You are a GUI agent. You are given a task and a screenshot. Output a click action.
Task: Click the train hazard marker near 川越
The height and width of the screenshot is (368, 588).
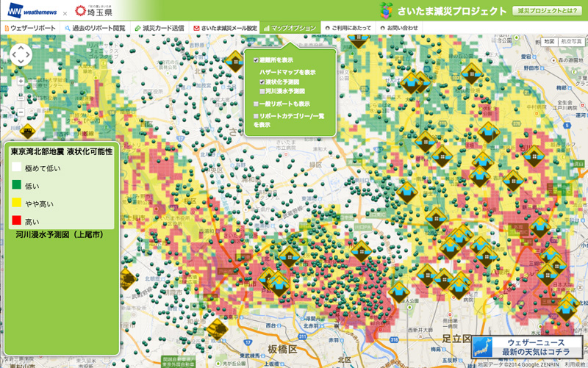point(27,131)
